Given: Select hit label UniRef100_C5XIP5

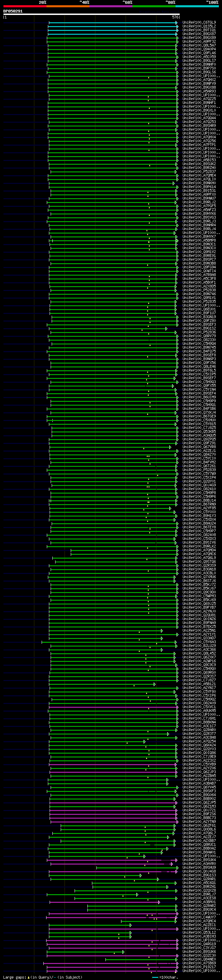Looking at the screenshot, I should coord(199,374).
